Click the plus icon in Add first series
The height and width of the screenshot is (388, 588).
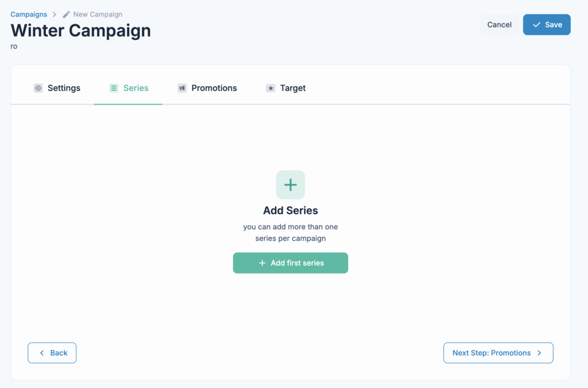click(262, 263)
